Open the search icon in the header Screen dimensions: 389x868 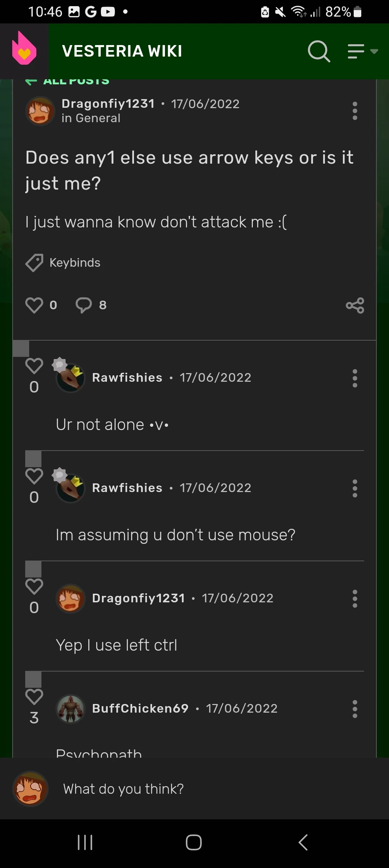[318, 51]
